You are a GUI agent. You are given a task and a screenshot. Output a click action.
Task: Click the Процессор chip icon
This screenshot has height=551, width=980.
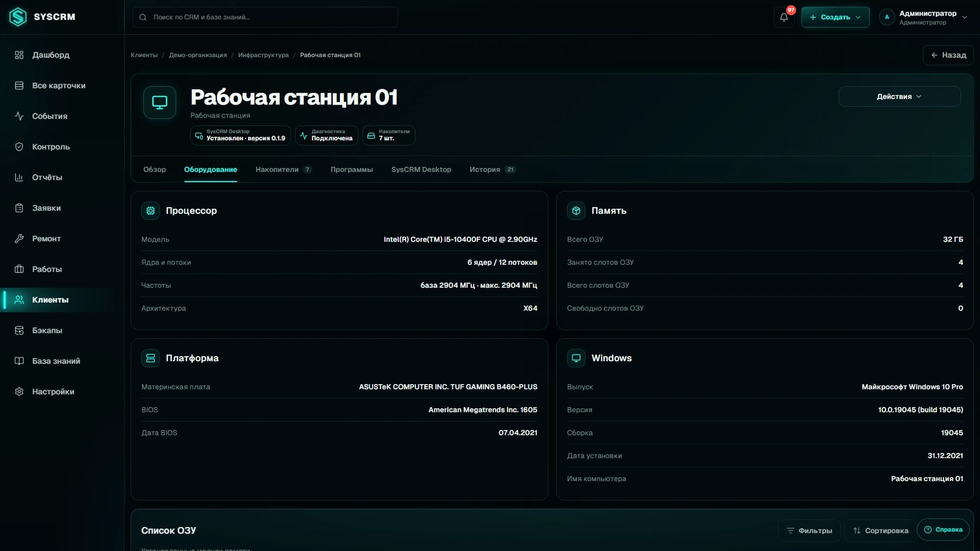(x=151, y=210)
